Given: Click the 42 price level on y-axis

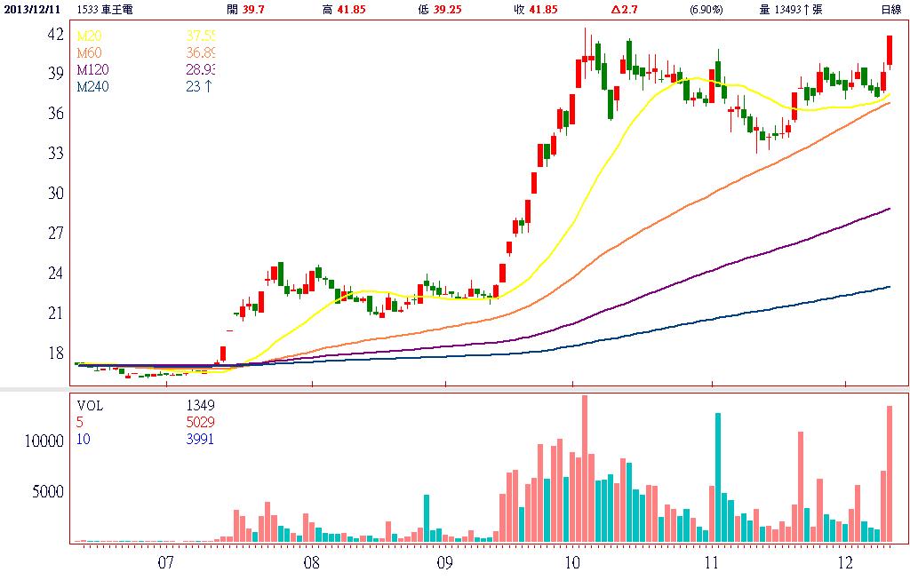Looking at the screenshot, I should pos(55,35).
